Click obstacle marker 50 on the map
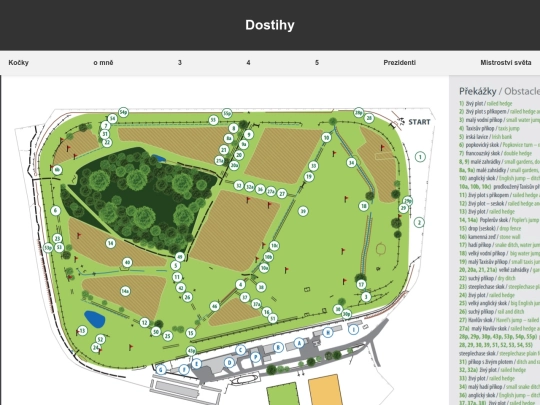 click(156, 332)
